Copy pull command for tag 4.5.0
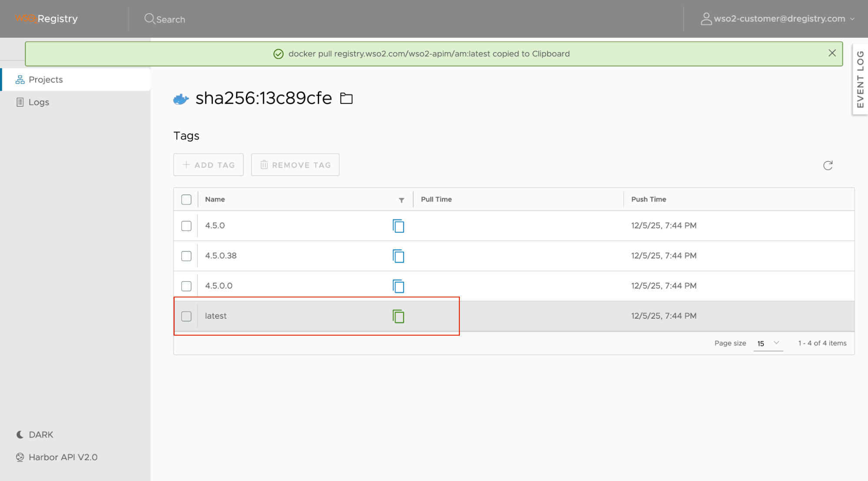Viewport: 868px width, 481px height. pos(398,226)
